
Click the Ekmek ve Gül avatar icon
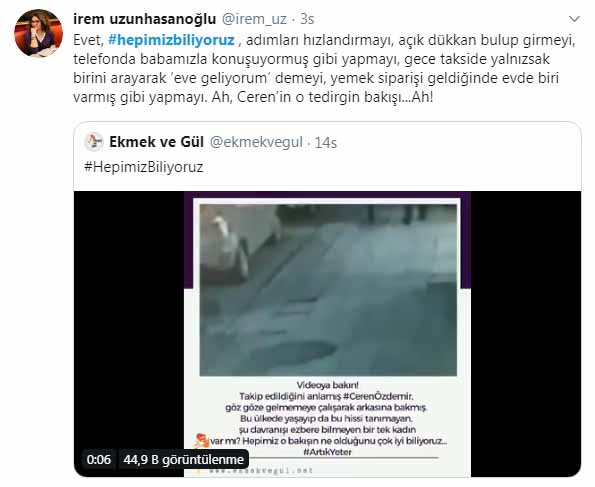click(94, 142)
